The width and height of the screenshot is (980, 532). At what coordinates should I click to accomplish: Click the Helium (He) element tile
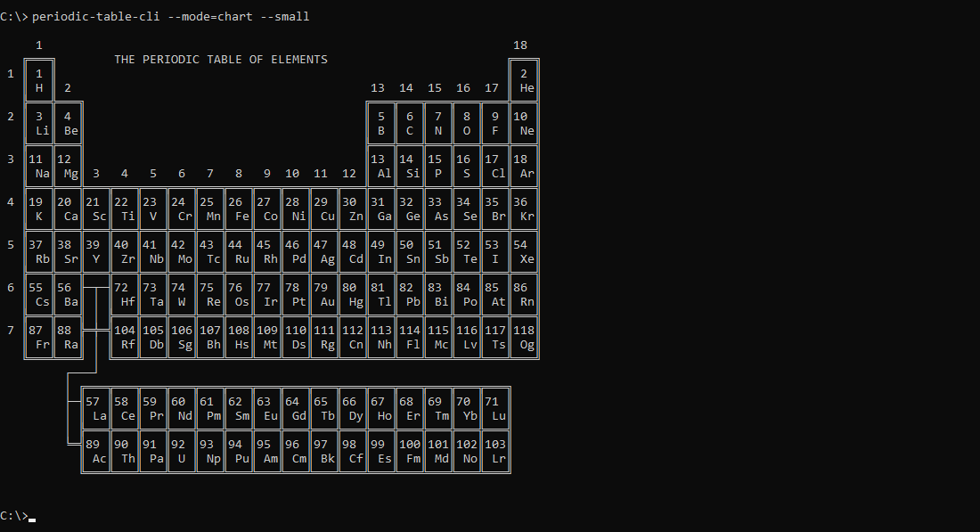[x=525, y=80]
